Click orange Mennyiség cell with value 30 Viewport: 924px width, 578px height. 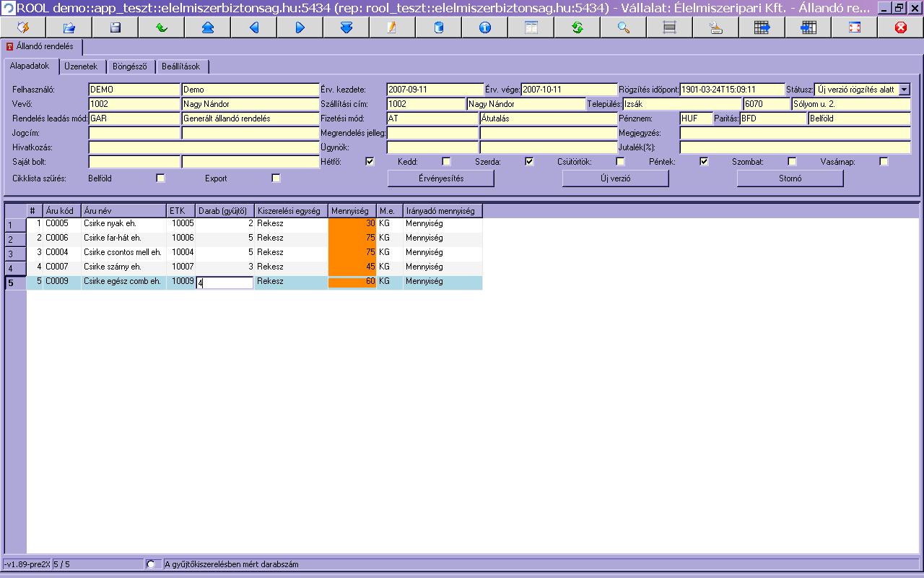pyautogui.click(x=352, y=224)
